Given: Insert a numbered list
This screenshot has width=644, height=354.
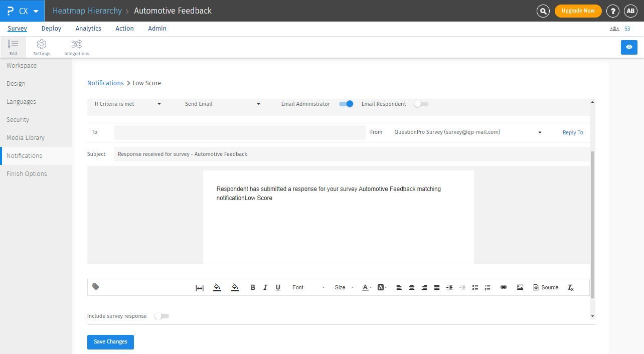Looking at the screenshot, I should pos(488,287).
